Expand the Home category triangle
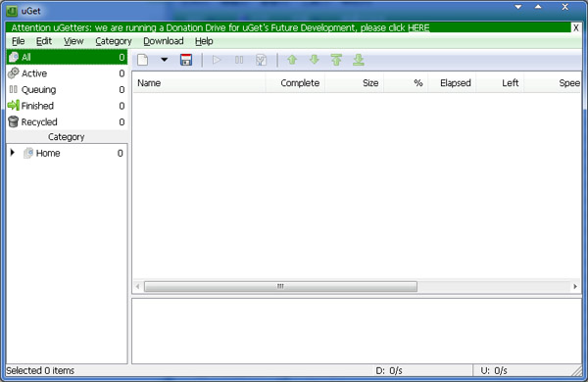 coord(13,153)
